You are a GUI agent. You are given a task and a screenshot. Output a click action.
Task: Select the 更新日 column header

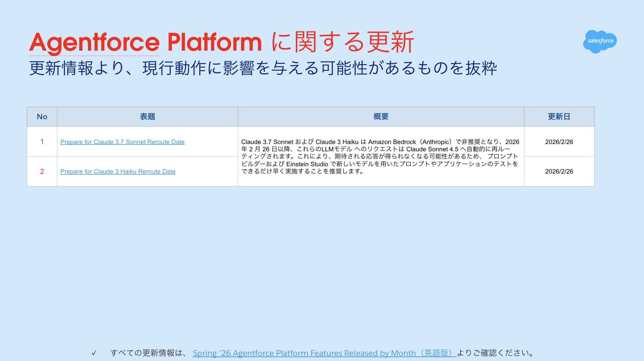[x=559, y=117]
